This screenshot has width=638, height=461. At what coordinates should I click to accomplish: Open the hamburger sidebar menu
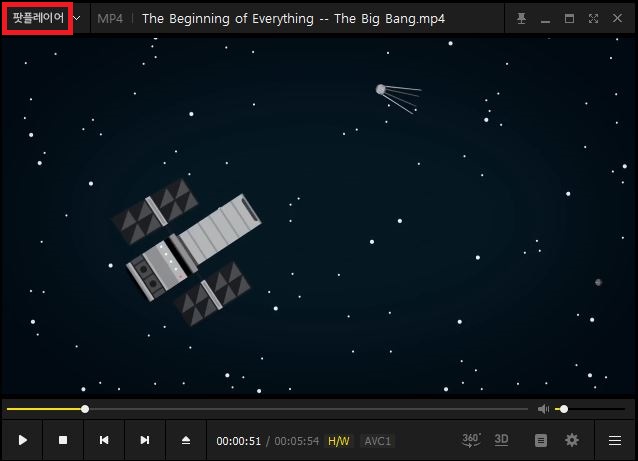pyautogui.click(x=615, y=440)
